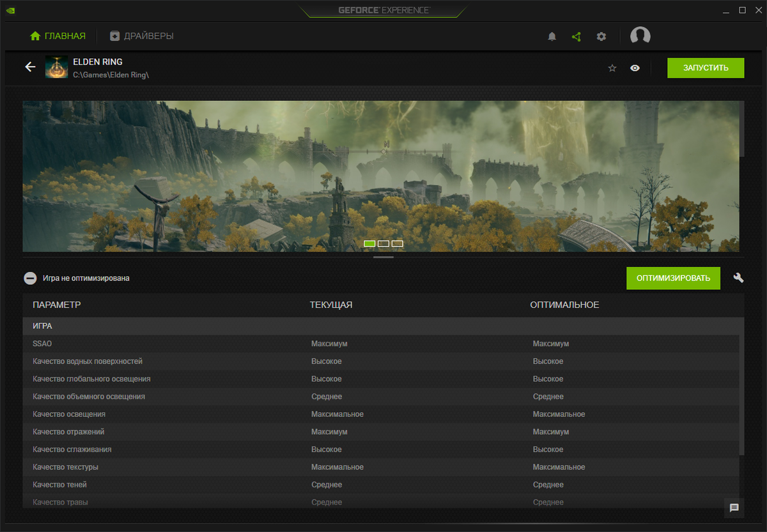767x532 pixels.
Task: Launch game with ЗАПУСТИТЬ button
Action: click(x=706, y=68)
